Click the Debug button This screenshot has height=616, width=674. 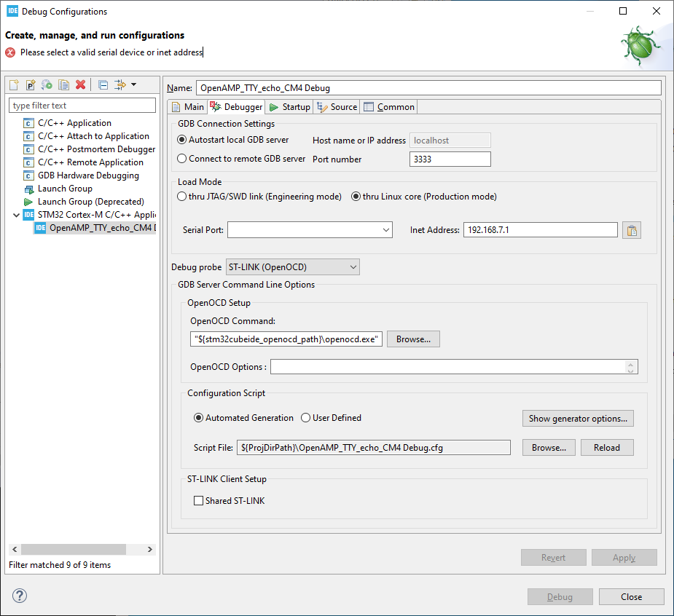click(560, 596)
